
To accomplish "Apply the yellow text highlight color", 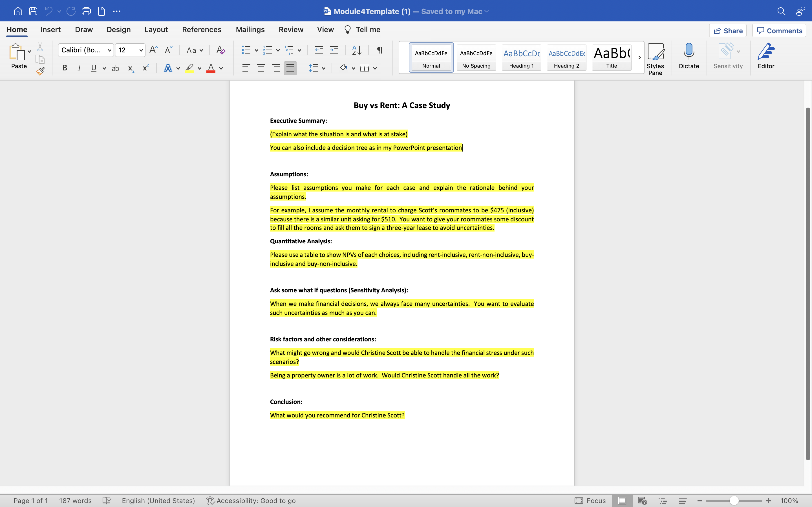I will pyautogui.click(x=189, y=68).
